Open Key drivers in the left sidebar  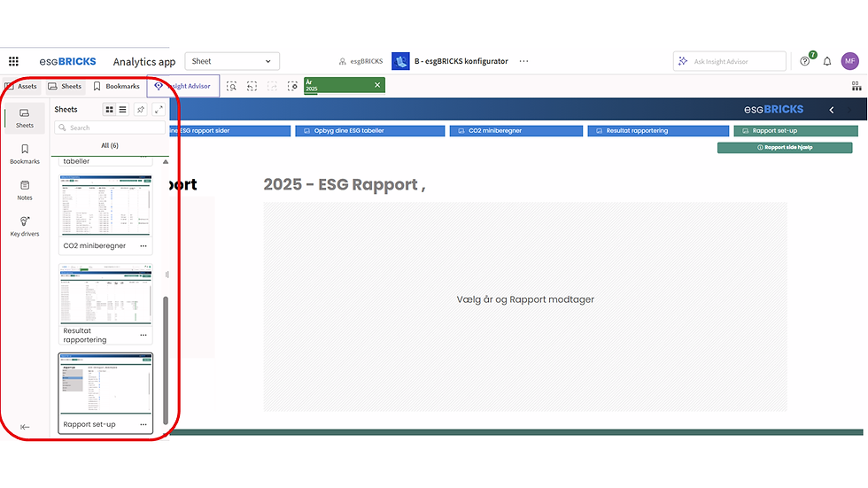click(x=25, y=227)
